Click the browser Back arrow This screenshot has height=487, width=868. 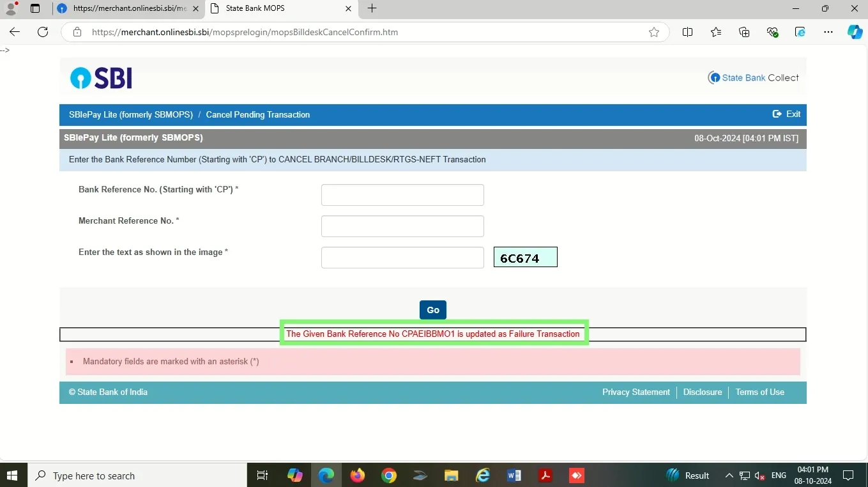coord(15,32)
